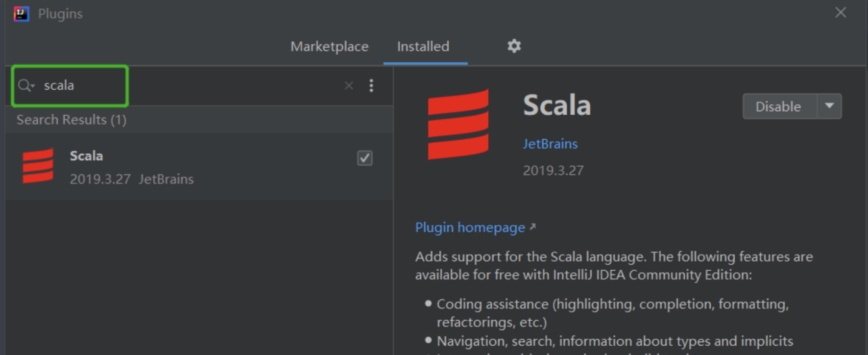Expand the Disable button dropdown arrow

coord(829,106)
